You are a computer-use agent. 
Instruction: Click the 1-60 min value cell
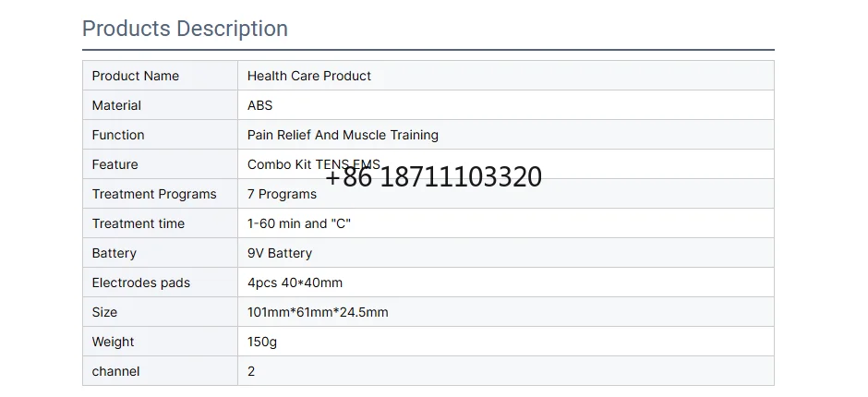(x=505, y=223)
